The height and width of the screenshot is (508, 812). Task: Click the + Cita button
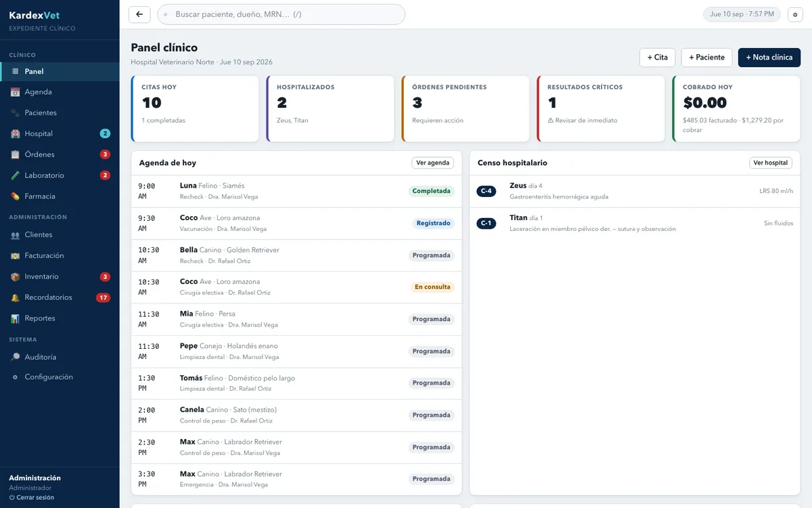coord(657,58)
